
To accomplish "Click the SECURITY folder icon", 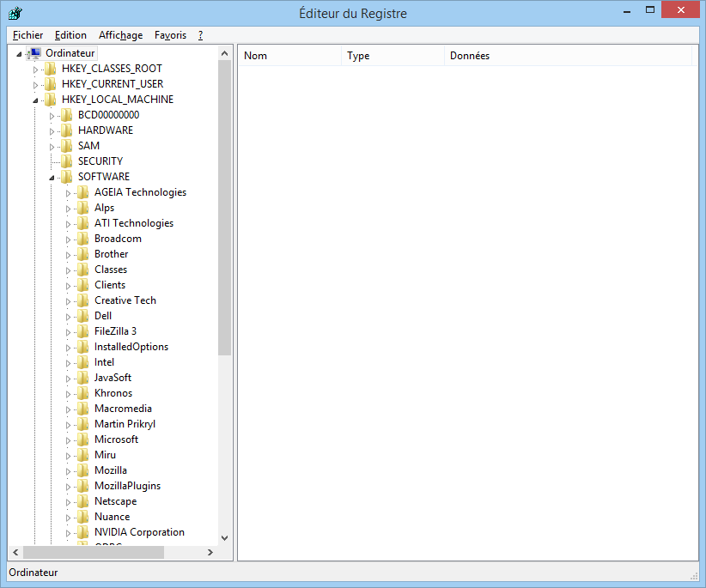I will point(67,161).
